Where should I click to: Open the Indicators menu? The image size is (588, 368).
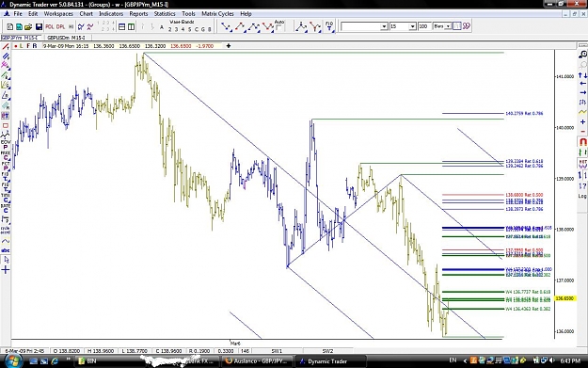point(111,13)
